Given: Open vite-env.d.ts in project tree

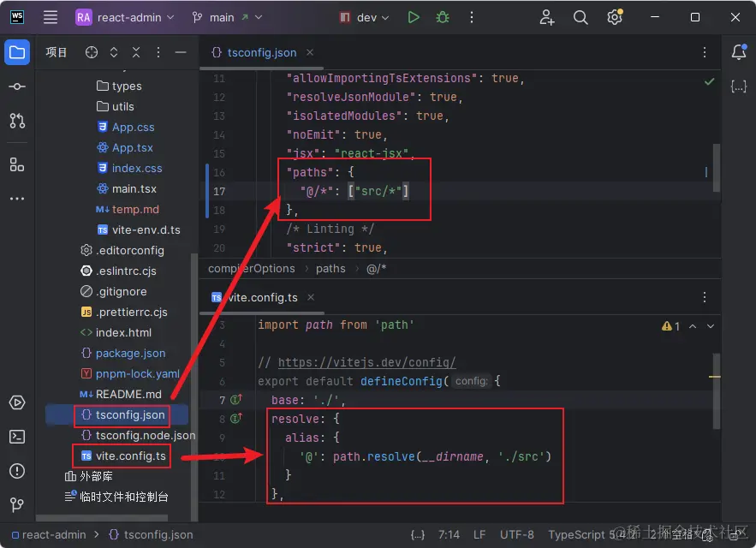Looking at the screenshot, I should coord(139,230).
